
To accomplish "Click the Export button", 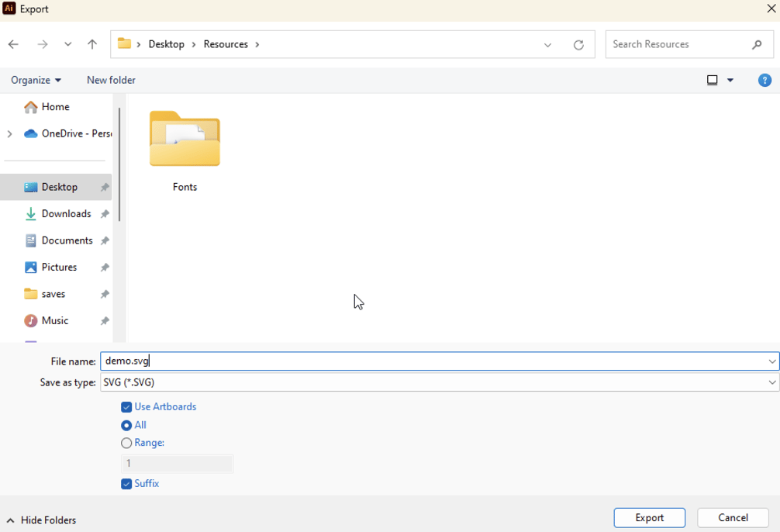I will coord(649,517).
